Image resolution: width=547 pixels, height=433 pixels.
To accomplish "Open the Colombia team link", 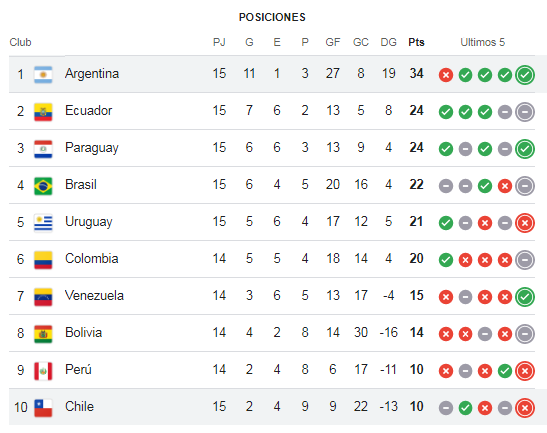I will click(91, 259).
